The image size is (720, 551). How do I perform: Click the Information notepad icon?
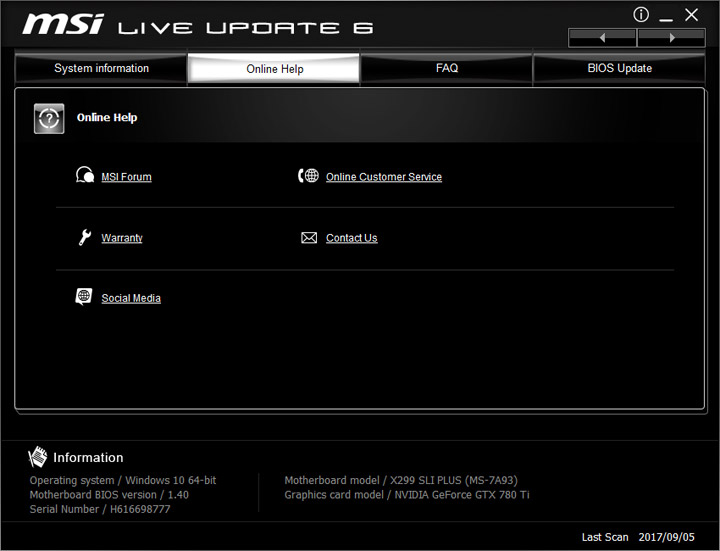pos(38,457)
